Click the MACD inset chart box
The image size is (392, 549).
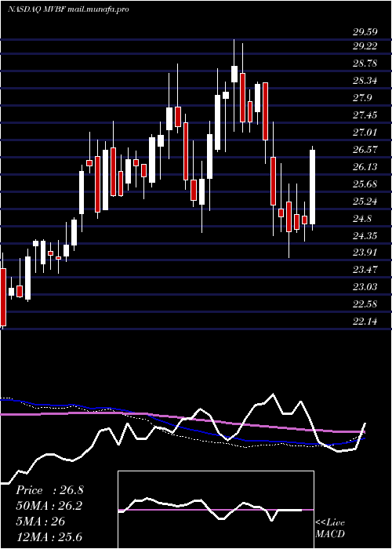tap(216, 510)
